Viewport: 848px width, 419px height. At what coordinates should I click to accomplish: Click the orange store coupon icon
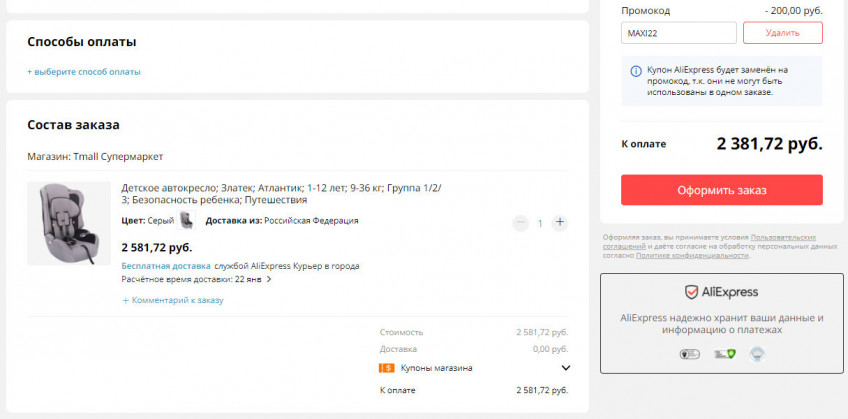386,368
